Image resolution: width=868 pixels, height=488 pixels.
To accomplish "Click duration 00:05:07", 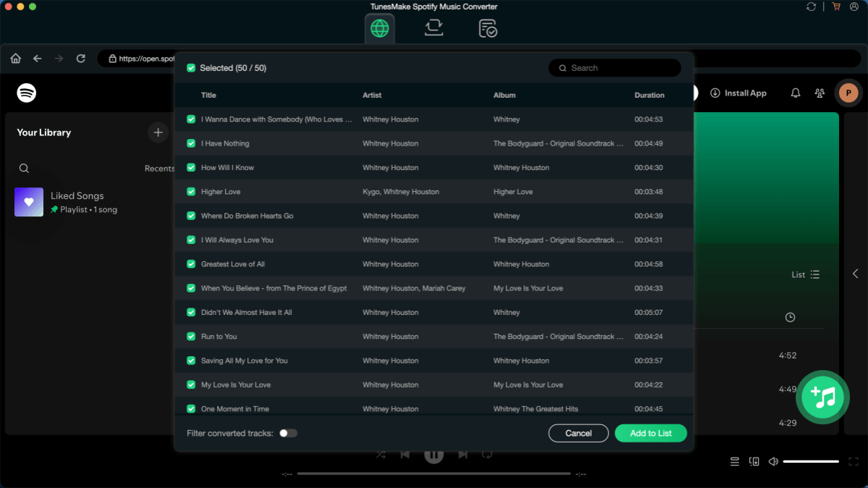I will click(649, 312).
